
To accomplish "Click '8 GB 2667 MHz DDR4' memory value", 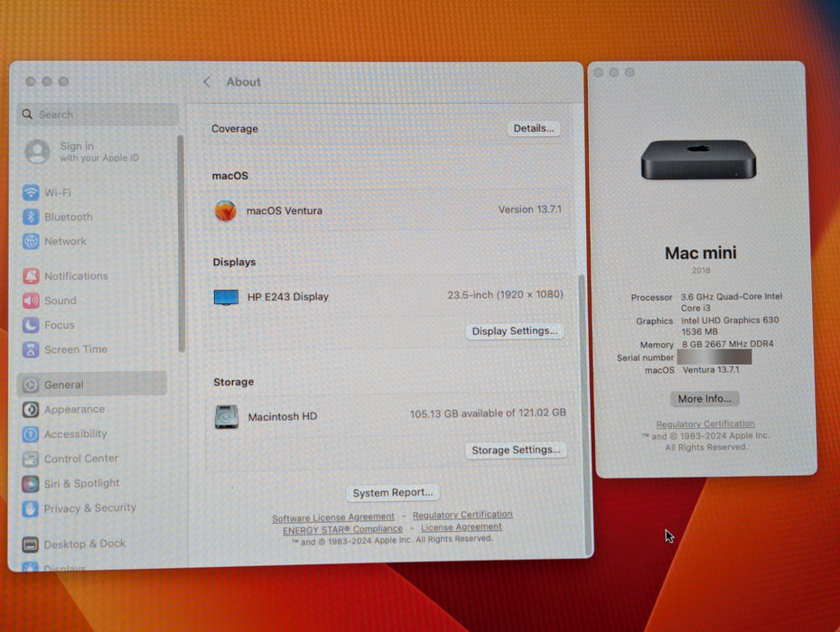I will (x=727, y=344).
